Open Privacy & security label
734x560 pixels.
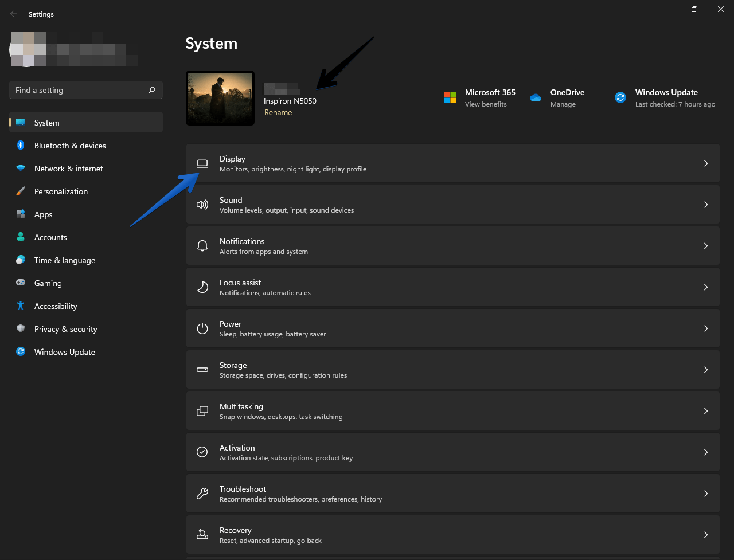pyautogui.click(x=66, y=329)
